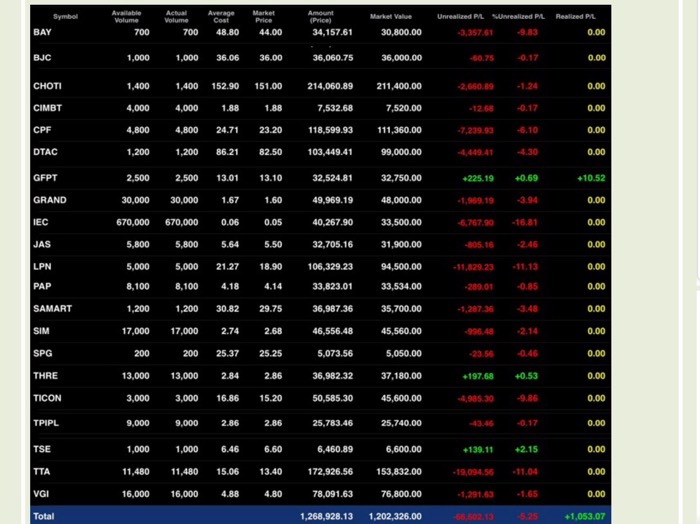Click the Average Cost column header
The height and width of the screenshot is (524, 700).
tap(221, 17)
